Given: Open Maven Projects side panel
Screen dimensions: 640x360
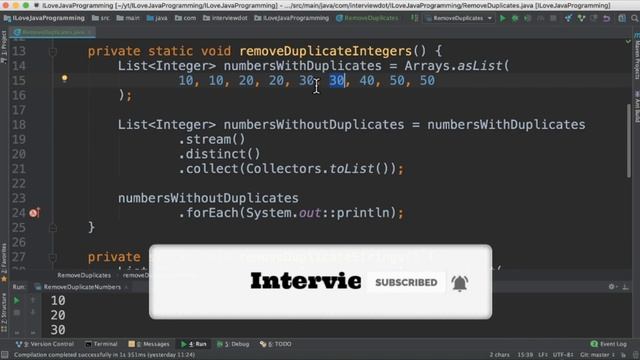Looking at the screenshot, I should 636,56.
